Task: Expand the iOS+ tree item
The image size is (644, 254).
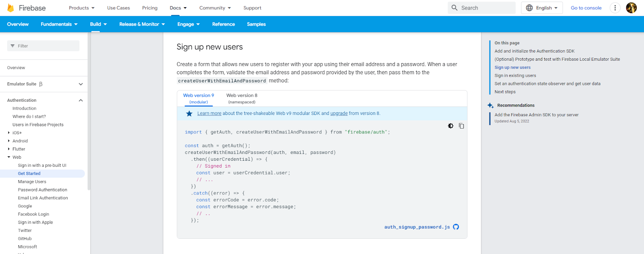Action: 9,133
